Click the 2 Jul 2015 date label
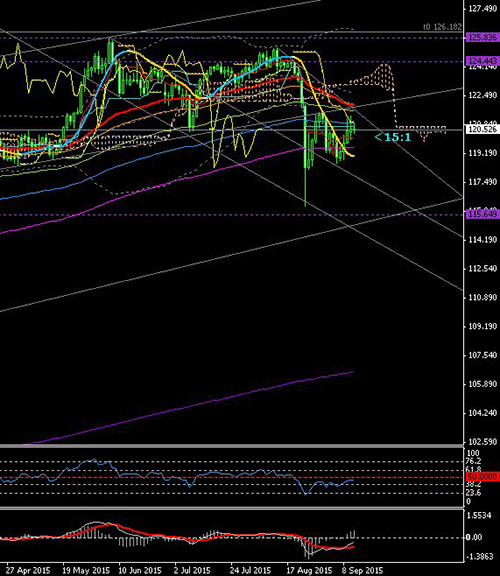 pos(192,570)
